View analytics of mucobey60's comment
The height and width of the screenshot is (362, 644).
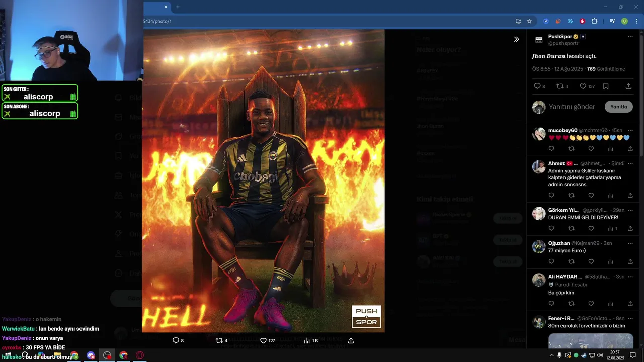(610, 149)
